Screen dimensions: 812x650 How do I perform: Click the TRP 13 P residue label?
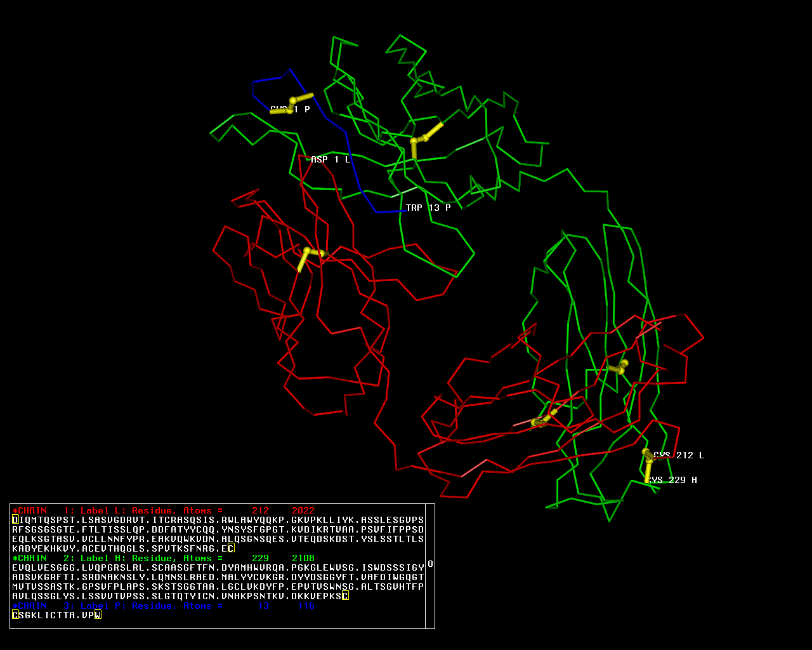point(428,208)
